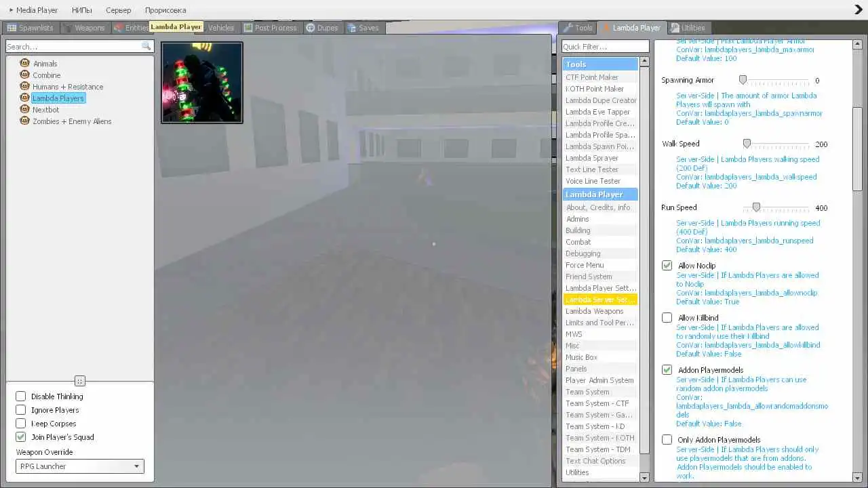Click the Weapons tab icon
The height and width of the screenshot is (488, 868).
(68, 28)
